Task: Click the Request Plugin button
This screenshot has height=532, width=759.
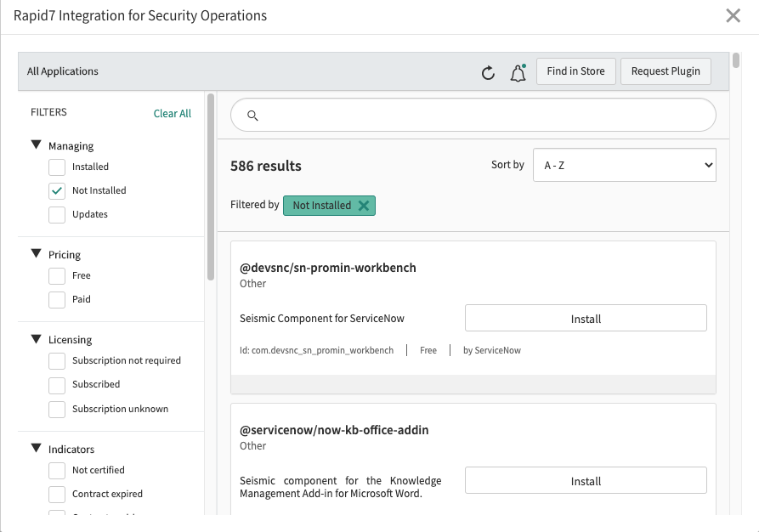Action: pos(666,71)
